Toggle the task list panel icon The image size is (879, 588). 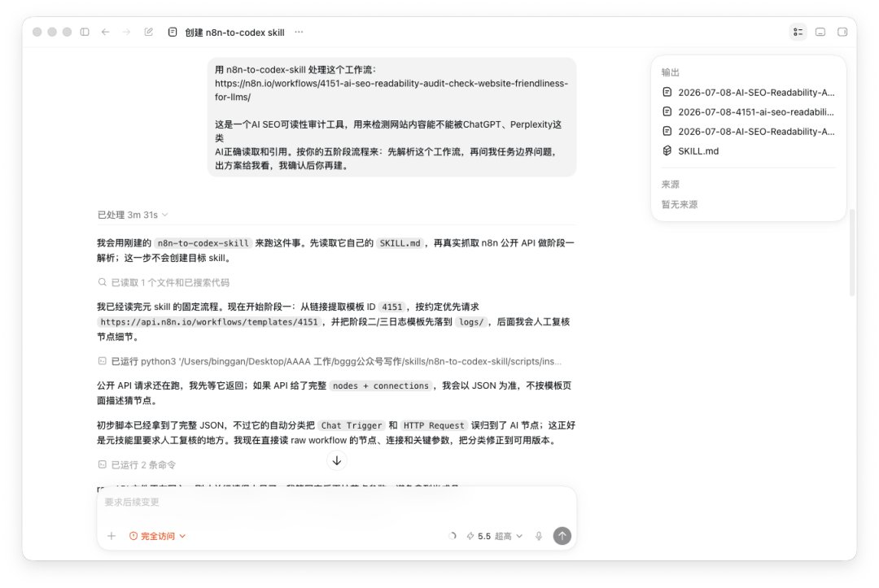[798, 32]
